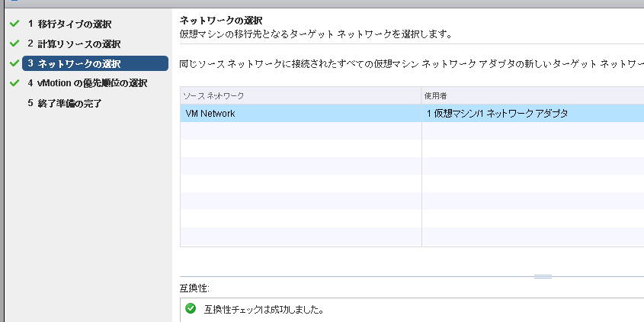Jump to step 4 vMotion の優先順位の選択

pos(91,83)
